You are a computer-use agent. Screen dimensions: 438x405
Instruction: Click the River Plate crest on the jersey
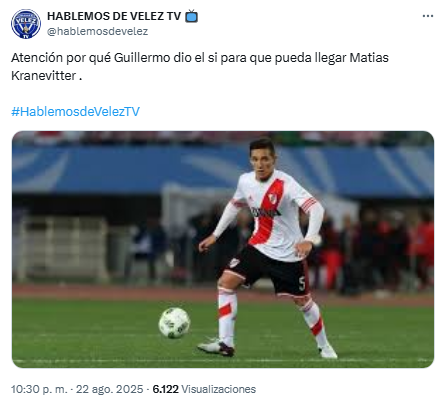click(273, 198)
